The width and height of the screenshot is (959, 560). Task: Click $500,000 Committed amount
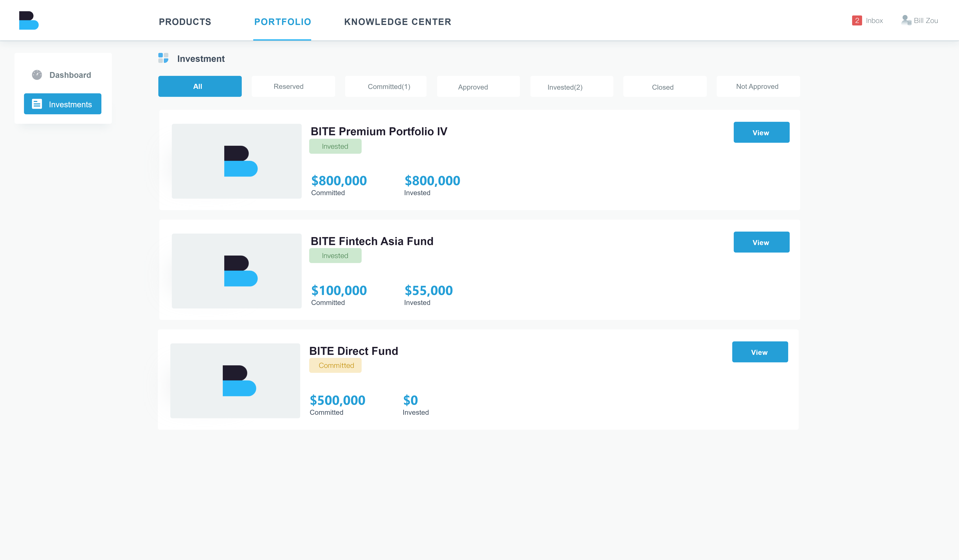coord(337,400)
